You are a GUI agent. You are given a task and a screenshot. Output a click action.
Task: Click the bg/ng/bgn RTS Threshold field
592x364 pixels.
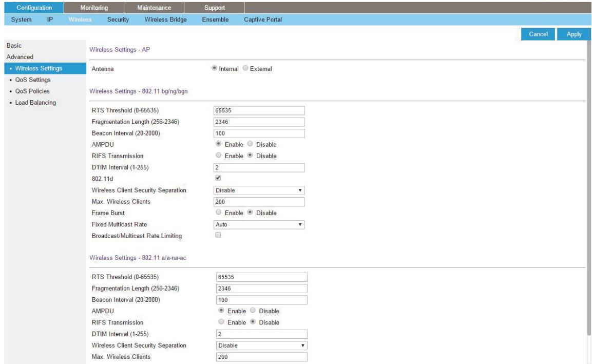[259, 110]
